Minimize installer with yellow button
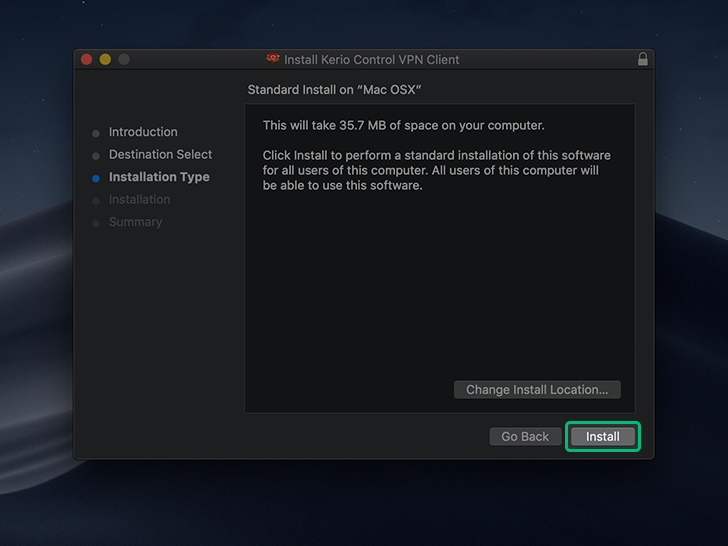Image resolution: width=728 pixels, height=546 pixels. coord(105,59)
